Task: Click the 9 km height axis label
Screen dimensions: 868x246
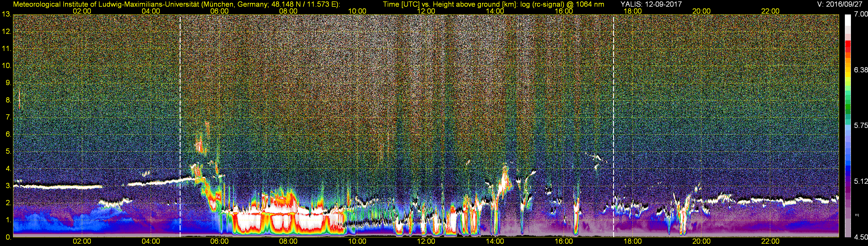Action: (8, 83)
